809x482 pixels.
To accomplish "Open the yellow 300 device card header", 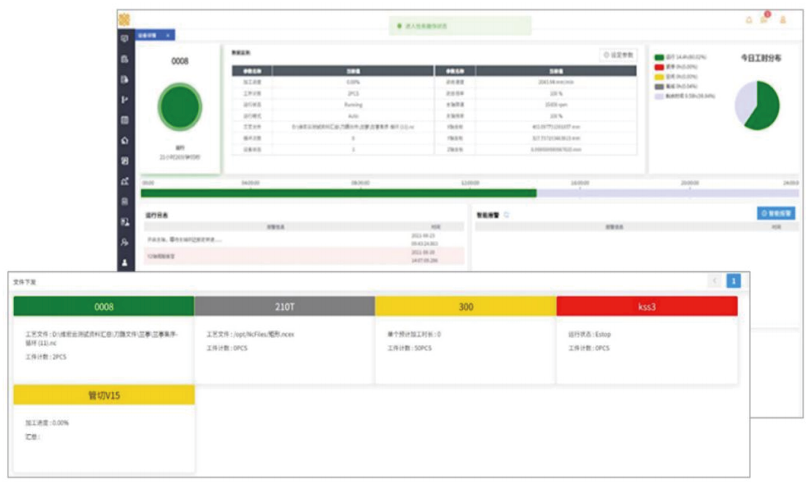I will pyautogui.click(x=466, y=307).
